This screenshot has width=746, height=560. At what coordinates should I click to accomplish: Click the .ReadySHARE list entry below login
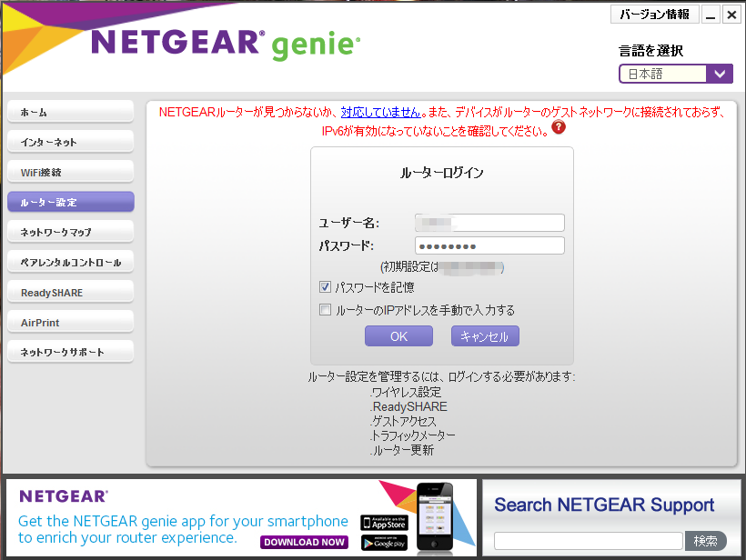point(408,407)
